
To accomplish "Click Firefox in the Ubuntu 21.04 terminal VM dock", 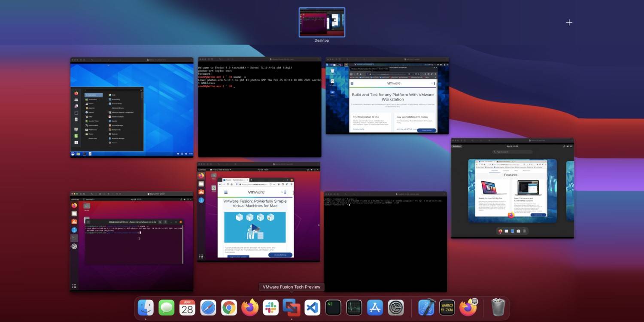I will point(74,205).
